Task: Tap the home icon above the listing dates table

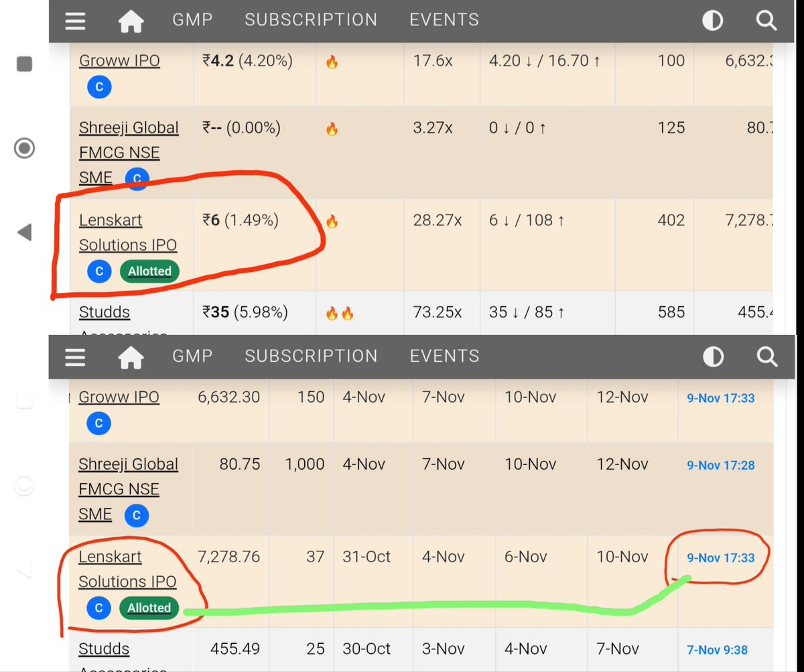Action: click(x=131, y=357)
